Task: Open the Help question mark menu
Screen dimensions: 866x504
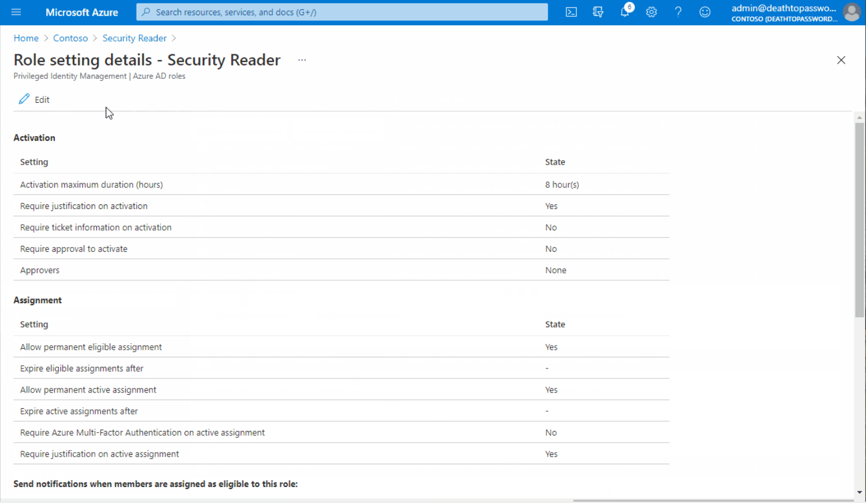Action: pyautogui.click(x=678, y=12)
